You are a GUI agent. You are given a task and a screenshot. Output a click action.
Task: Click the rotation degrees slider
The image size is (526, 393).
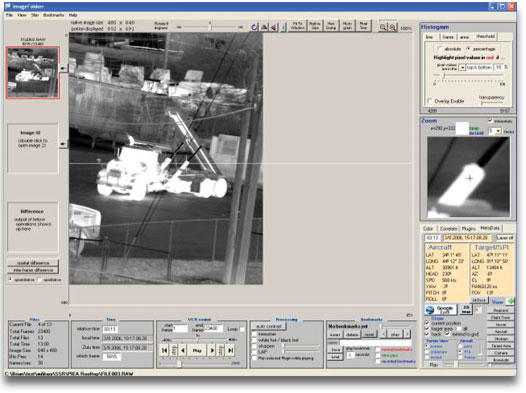click(x=210, y=27)
